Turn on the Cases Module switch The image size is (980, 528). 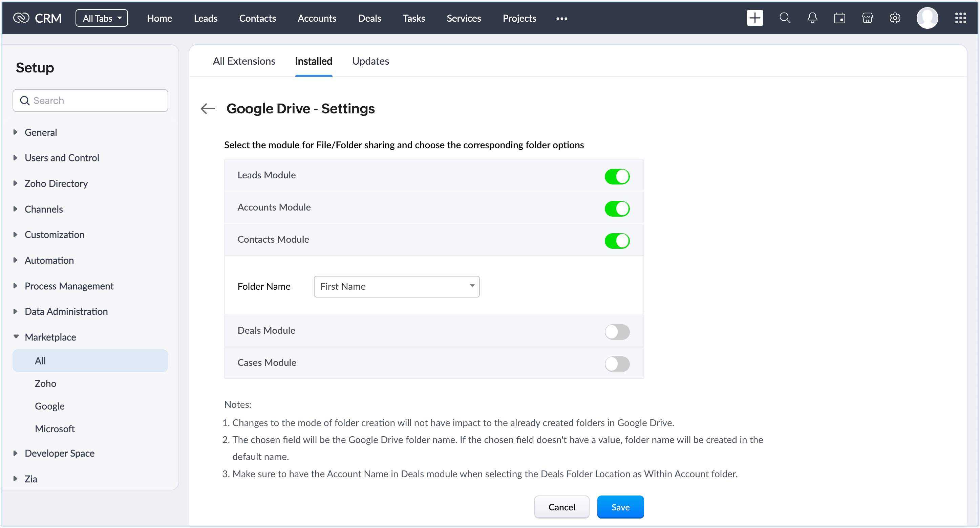[617, 364]
